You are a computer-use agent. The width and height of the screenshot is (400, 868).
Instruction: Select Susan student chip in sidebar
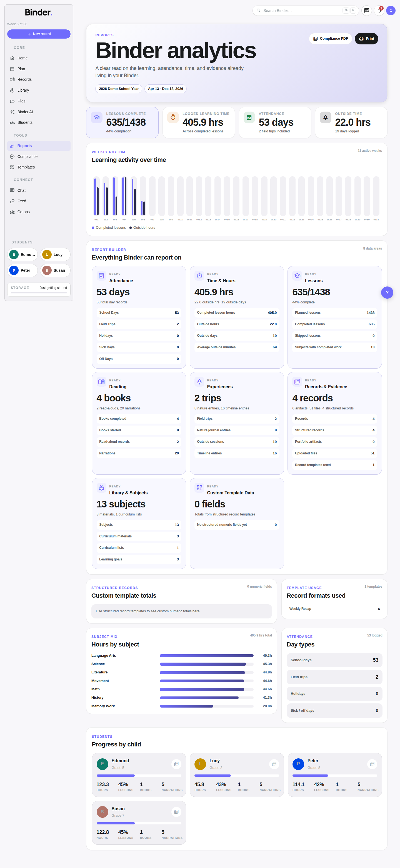tap(55, 271)
